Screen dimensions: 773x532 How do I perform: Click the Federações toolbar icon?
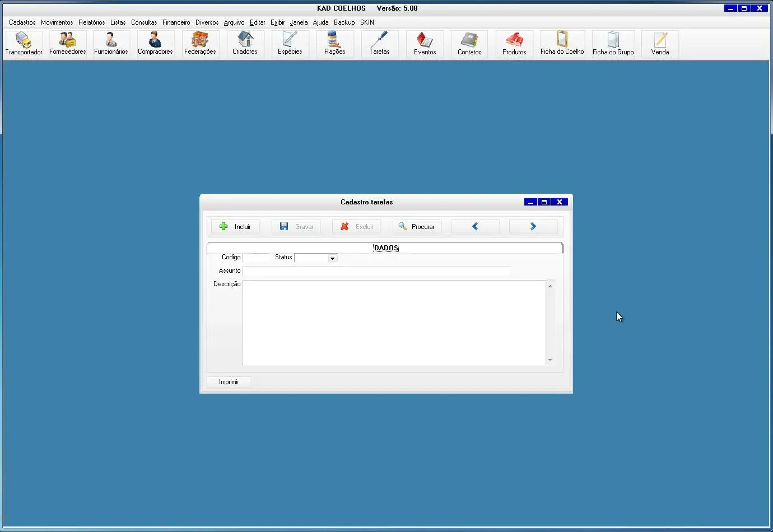coord(200,44)
